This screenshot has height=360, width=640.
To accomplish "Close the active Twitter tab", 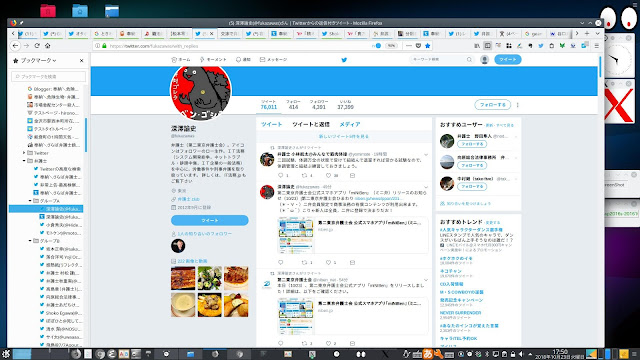I will [211, 33].
